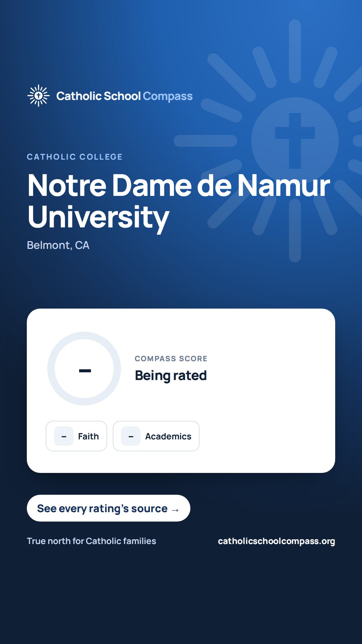
Task: Click the Notre Dame de Namur University title
Action: click(179, 201)
